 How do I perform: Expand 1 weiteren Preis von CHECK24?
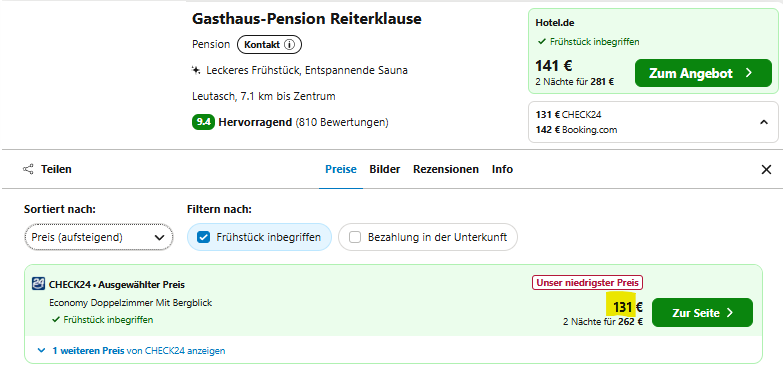(131, 351)
